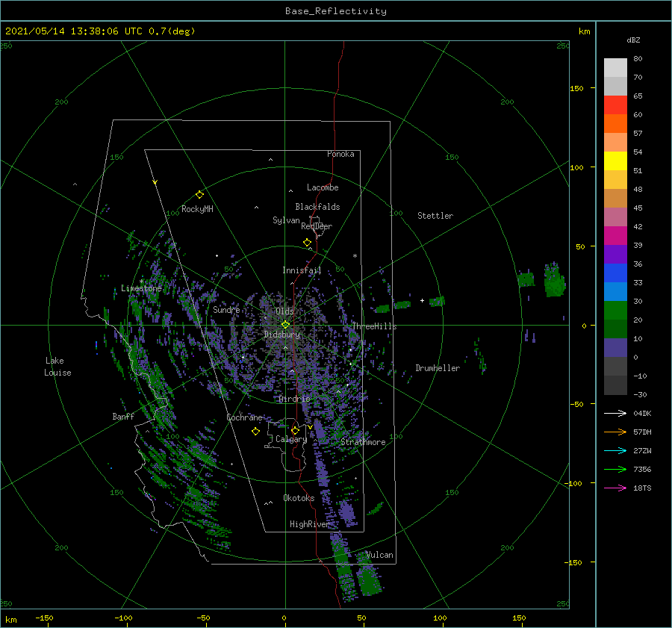Viewport: 672px width, 628px height.
Task: Click the white asterisk marker above Limestone
Action: (x=141, y=282)
